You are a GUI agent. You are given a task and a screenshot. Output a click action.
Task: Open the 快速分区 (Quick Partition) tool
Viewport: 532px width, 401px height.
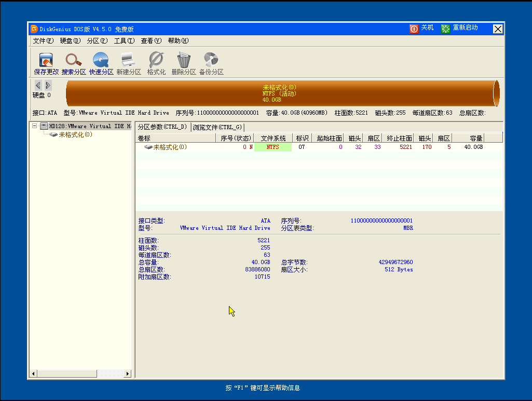[102, 62]
